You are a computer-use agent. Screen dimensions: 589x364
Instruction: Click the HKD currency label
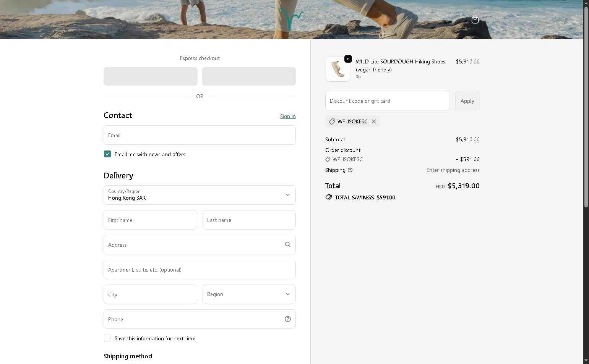pyautogui.click(x=440, y=187)
